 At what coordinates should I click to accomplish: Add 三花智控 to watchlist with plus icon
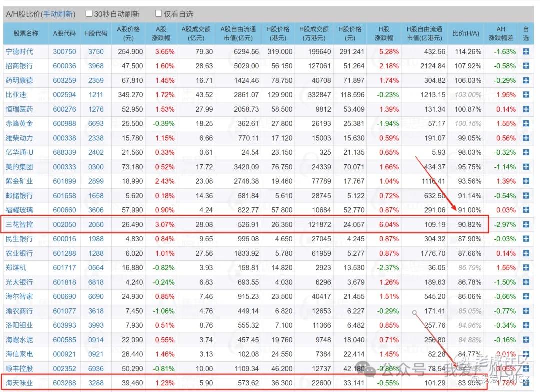tap(526, 224)
